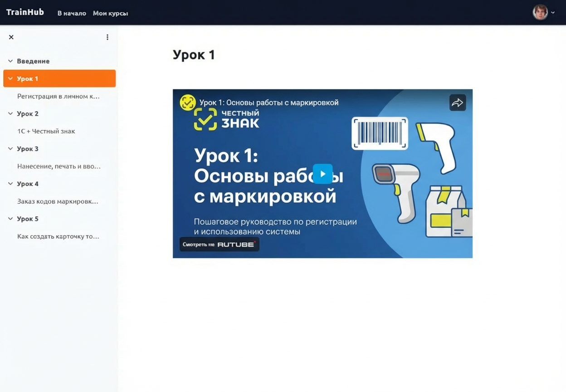This screenshot has width=566, height=392.
Task: Open the three-dot menu in the sidebar
Action: 107,37
